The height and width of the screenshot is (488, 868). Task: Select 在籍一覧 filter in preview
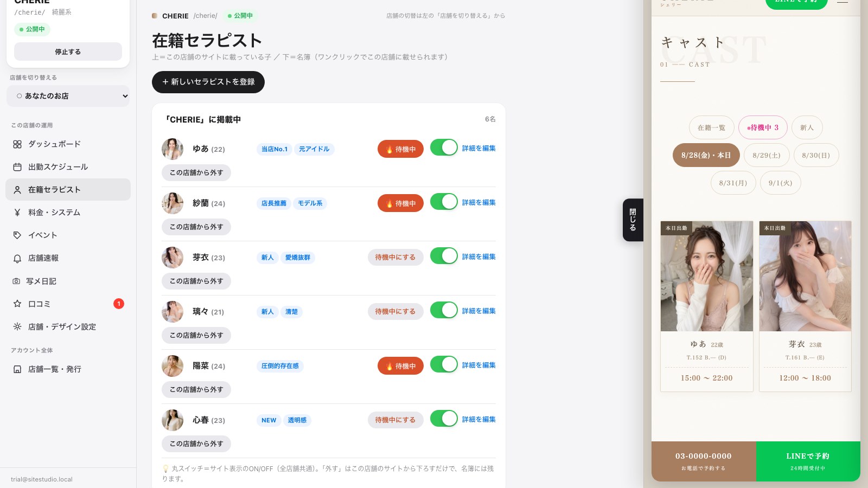(x=712, y=127)
